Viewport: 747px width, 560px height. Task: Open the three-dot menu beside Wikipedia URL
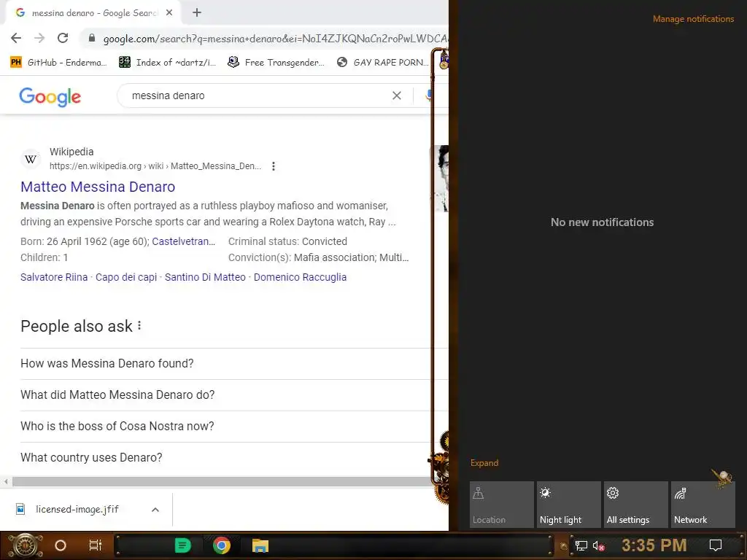[x=274, y=166]
